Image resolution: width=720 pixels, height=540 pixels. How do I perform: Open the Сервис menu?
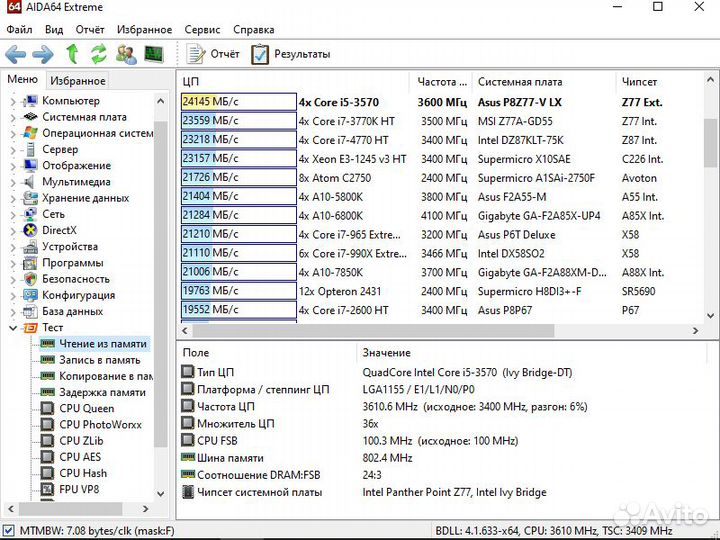pyautogui.click(x=202, y=29)
